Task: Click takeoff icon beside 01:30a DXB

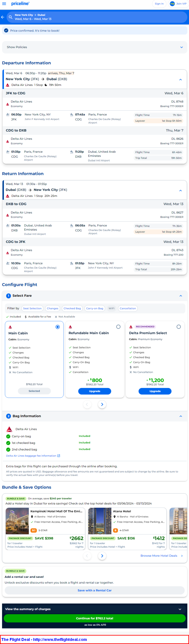Action: point(8,226)
